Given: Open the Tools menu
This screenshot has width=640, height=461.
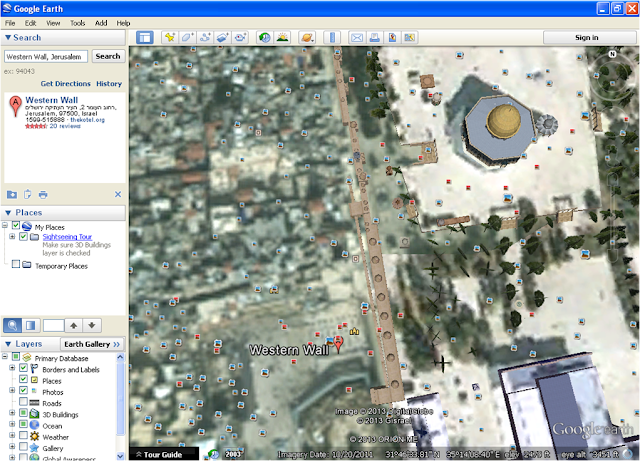Looking at the screenshot, I should 78,23.
